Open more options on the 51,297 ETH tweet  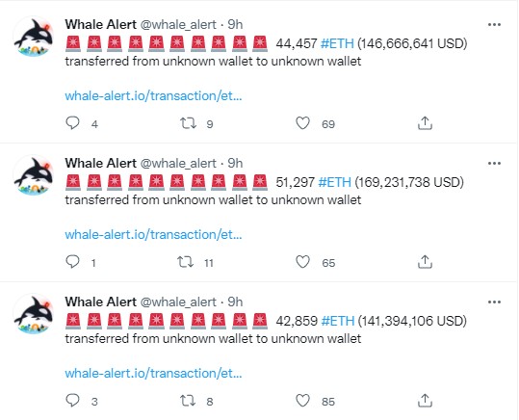tap(494, 164)
